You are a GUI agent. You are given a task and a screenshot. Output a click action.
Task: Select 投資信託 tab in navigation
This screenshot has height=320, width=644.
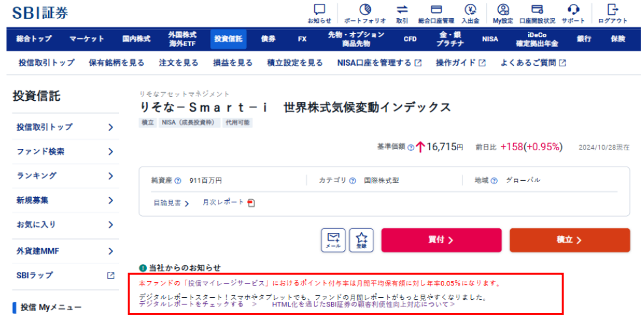(228, 39)
